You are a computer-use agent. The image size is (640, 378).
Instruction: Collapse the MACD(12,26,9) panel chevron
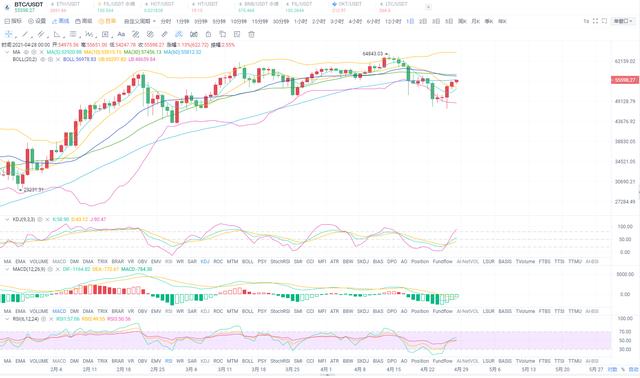[x=7, y=269]
